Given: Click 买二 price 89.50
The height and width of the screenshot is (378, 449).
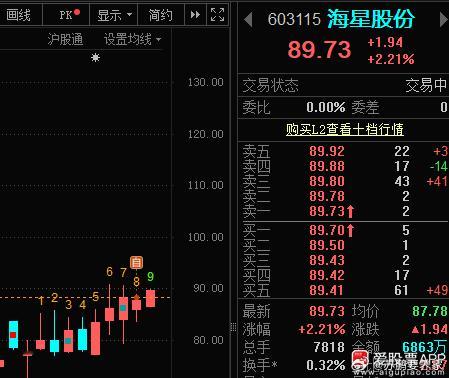Looking at the screenshot, I should [327, 245].
